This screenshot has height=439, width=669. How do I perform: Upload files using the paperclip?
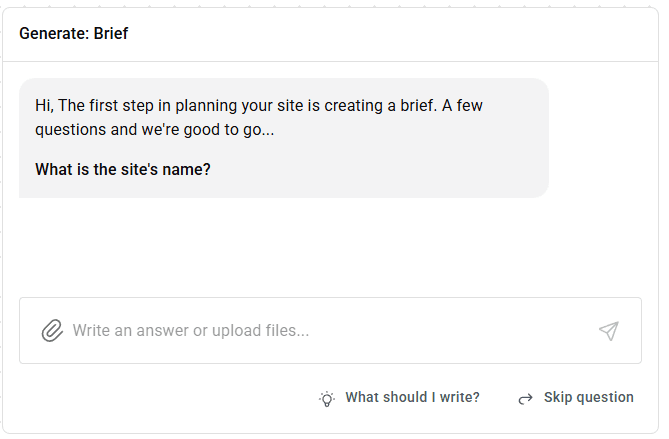(52, 331)
